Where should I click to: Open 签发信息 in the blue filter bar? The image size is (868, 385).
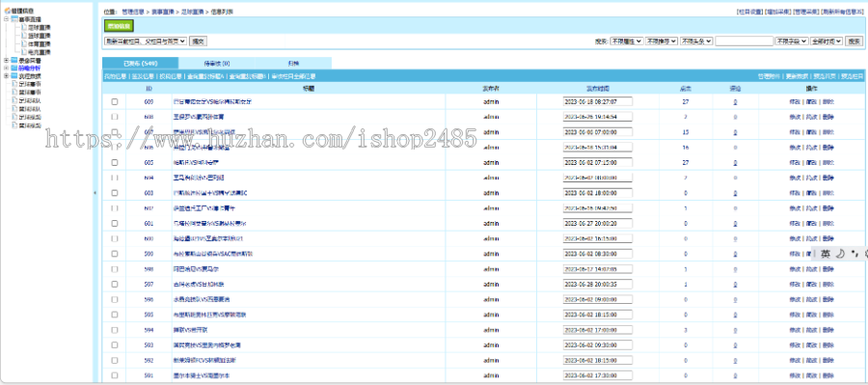pos(142,76)
